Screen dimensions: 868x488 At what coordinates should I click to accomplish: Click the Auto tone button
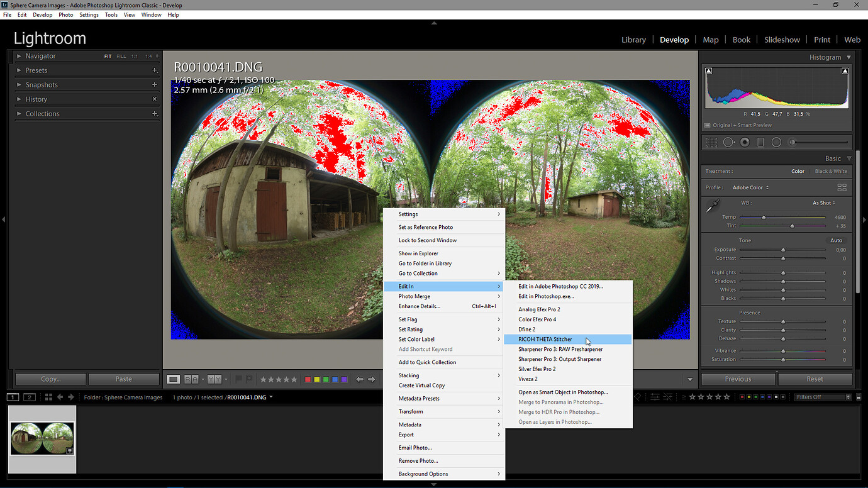click(836, 240)
